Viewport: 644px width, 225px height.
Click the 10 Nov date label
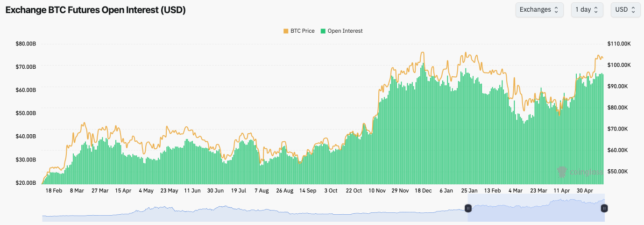coord(377,191)
